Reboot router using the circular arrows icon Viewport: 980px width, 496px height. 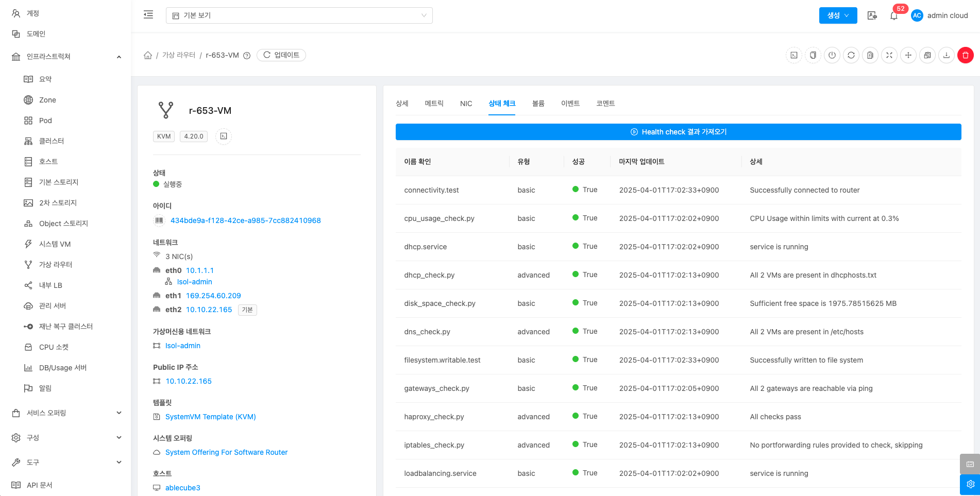pos(851,55)
